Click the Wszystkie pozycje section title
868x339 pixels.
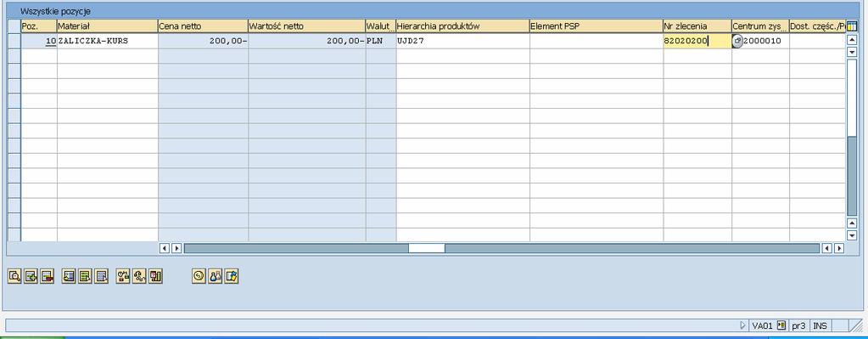(x=55, y=11)
